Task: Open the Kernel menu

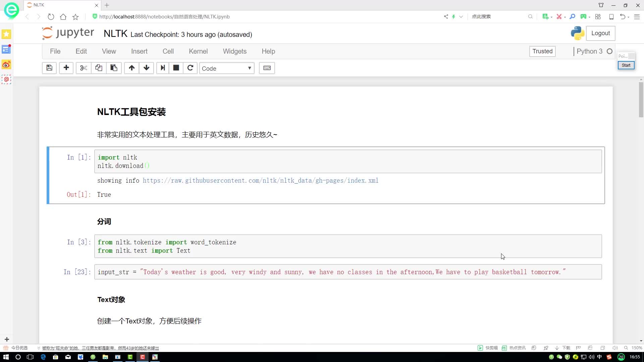Action: click(198, 51)
